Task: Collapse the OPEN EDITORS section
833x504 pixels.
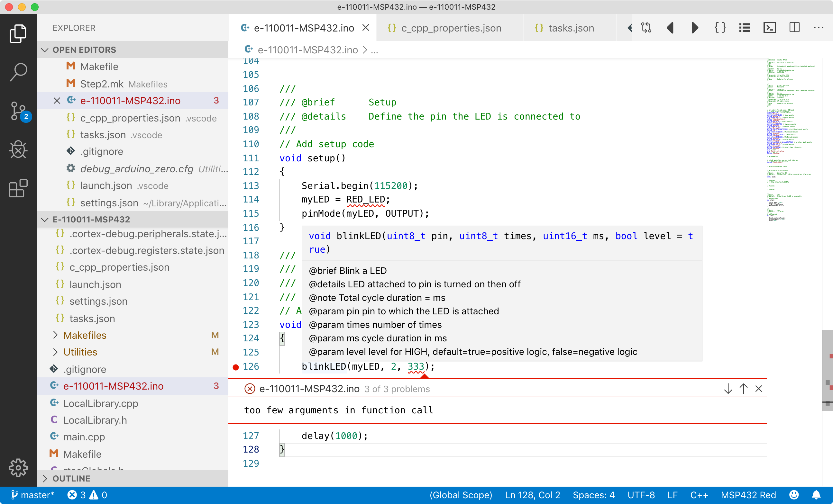Action: (x=45, y=49)
